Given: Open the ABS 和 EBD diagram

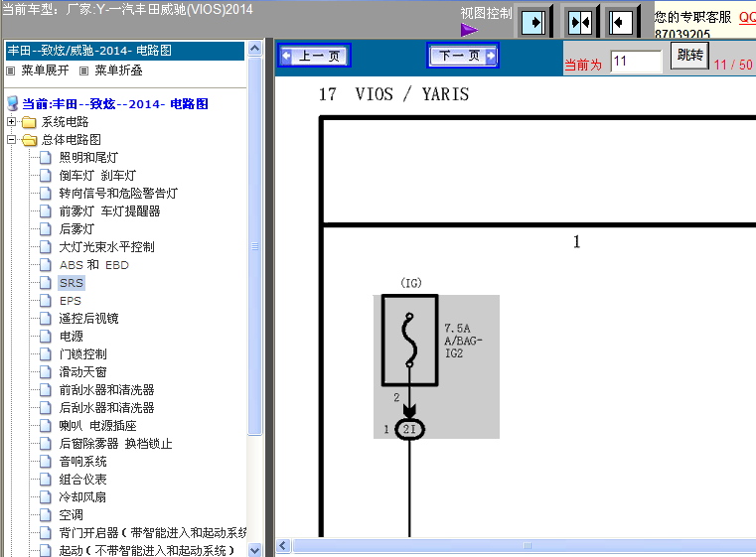Looking at the screenshot, I should (94, 265).
